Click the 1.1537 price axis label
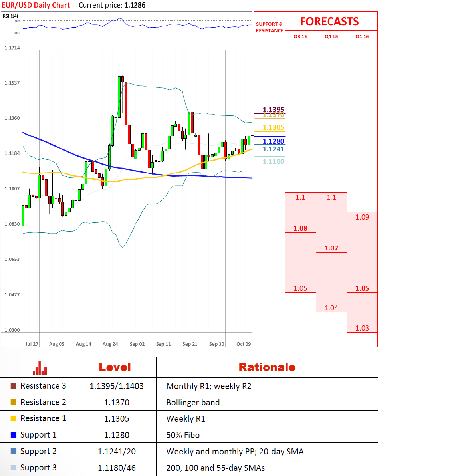 [12, 83]
